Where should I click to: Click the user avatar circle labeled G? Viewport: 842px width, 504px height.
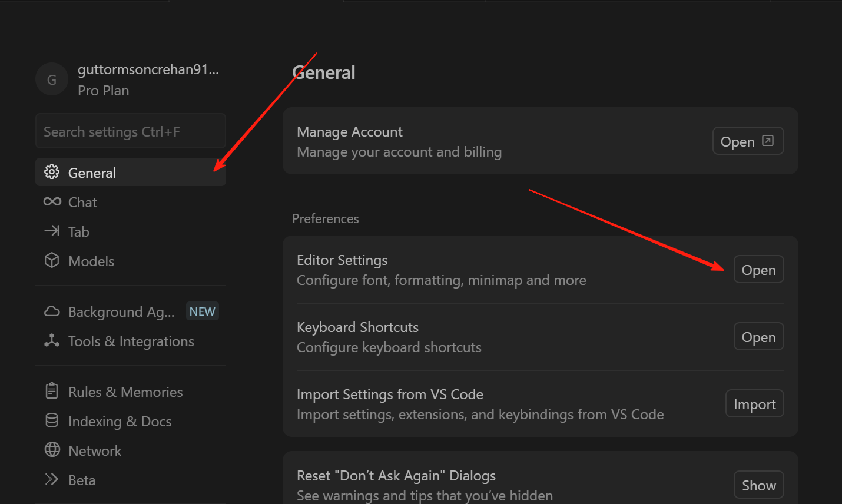52,79
